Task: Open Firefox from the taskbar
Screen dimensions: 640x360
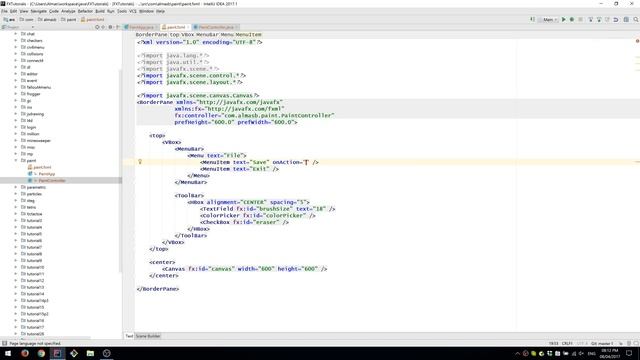Action: 25,353
